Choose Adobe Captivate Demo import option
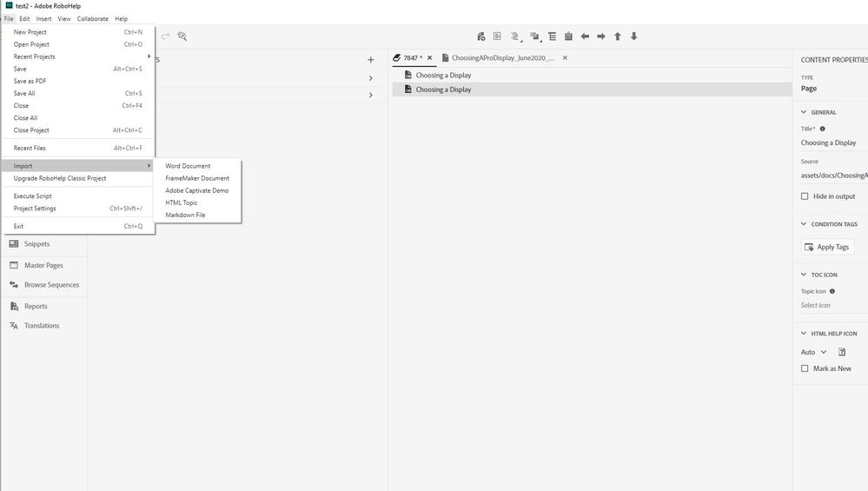Image resolution: width=868 pixels, height=491 pixels. [196, 190]
